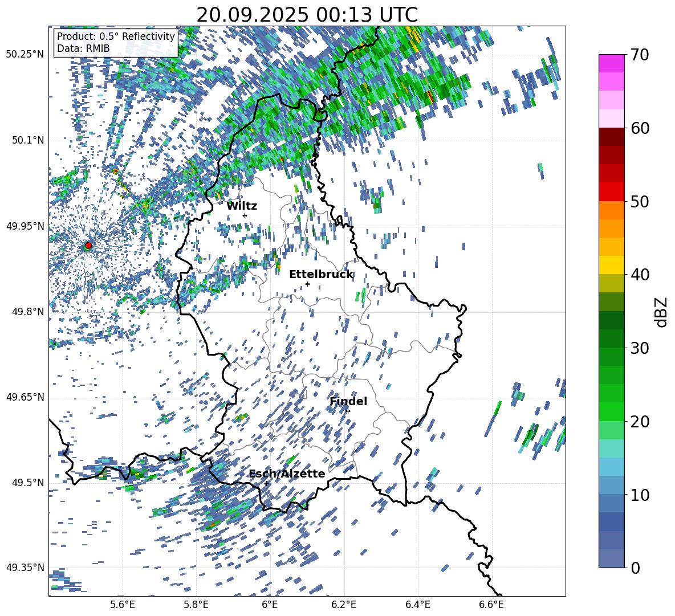
Task: Click the title '20.09.2025 00:13 UTC'
Action: coord(307,15)
